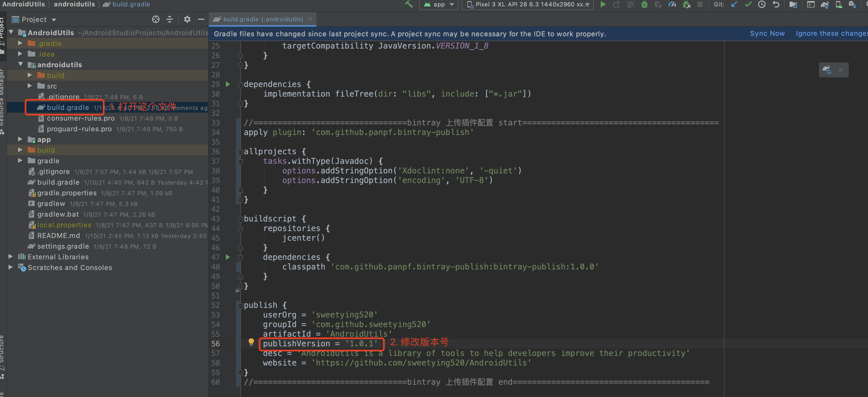868x397 pixels.
Task: Collapse the androidutils module folder
Action: coord(21,64)
